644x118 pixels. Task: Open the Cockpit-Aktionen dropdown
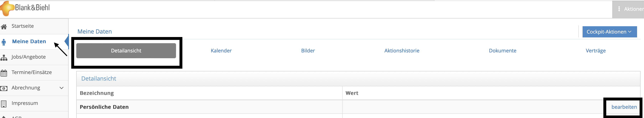pos(610,32)
